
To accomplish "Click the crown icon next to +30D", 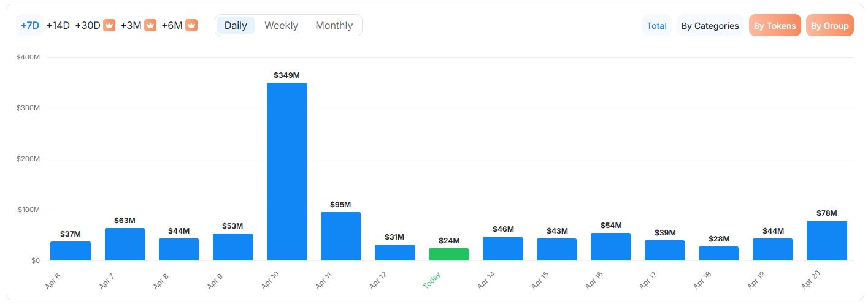I will pos(109,26).
